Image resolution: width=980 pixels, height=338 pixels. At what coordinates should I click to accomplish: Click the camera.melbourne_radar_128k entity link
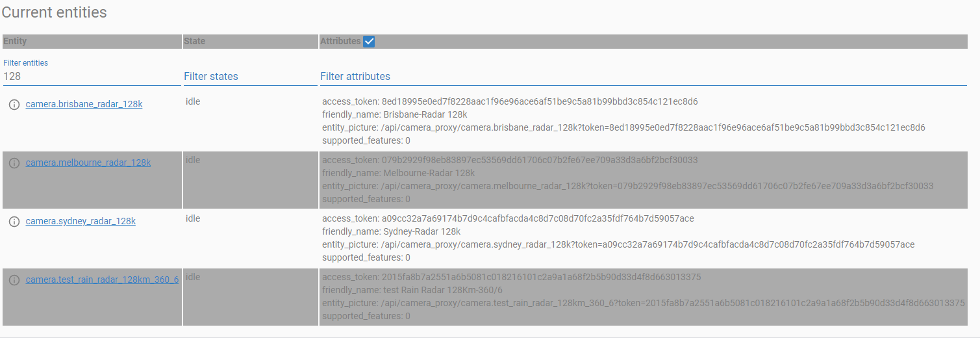coord(88,162)
